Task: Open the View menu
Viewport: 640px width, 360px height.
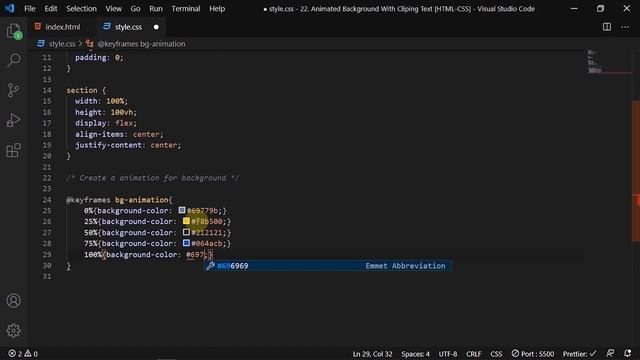Action: 113,9
